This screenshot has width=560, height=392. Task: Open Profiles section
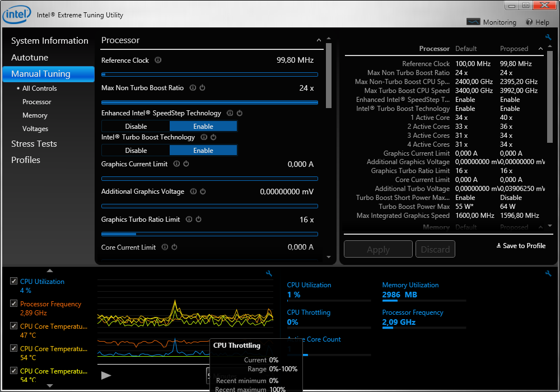pyautogui.click(x=25, y=160)
